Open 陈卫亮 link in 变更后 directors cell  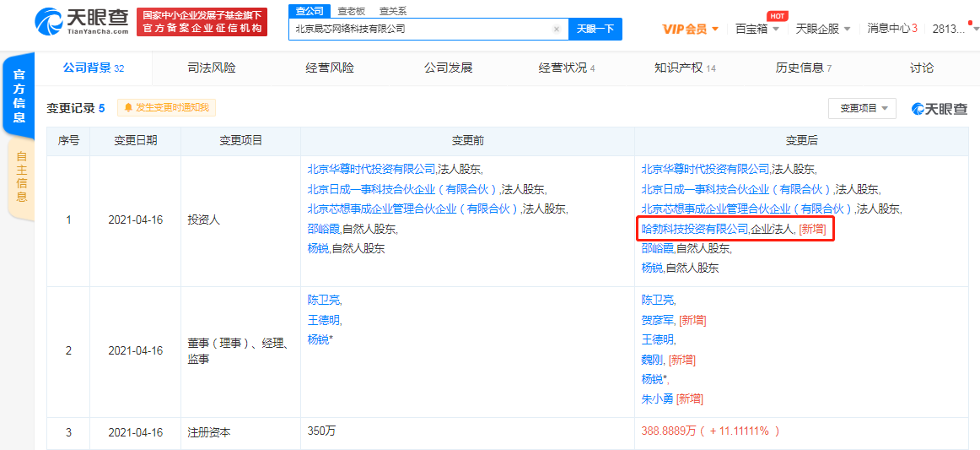[x=658, y=300]
